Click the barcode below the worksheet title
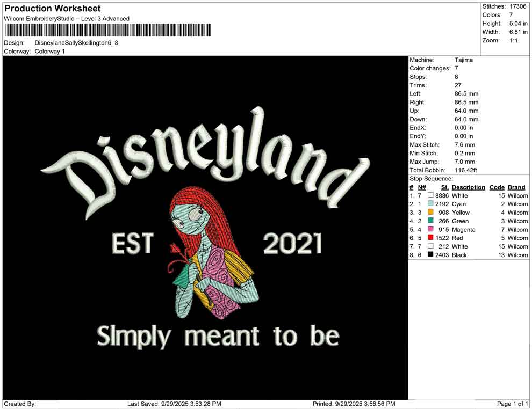This screenshot has width=532, height=409. (x=107, y=30)
